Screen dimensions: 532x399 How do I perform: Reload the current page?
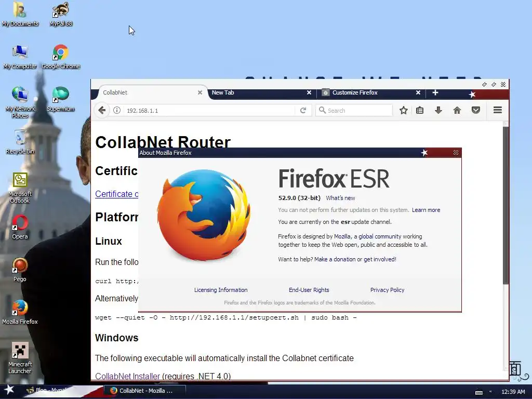coord(303,110)
